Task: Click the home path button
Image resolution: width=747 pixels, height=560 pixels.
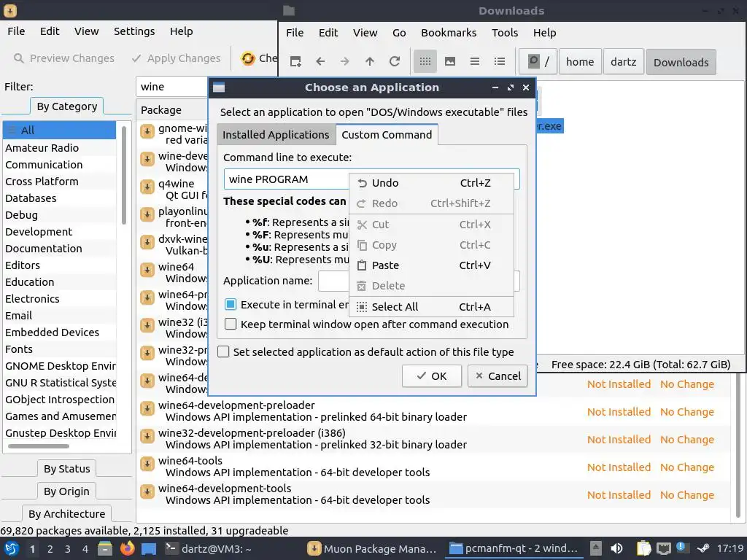Action: (580, 62)
